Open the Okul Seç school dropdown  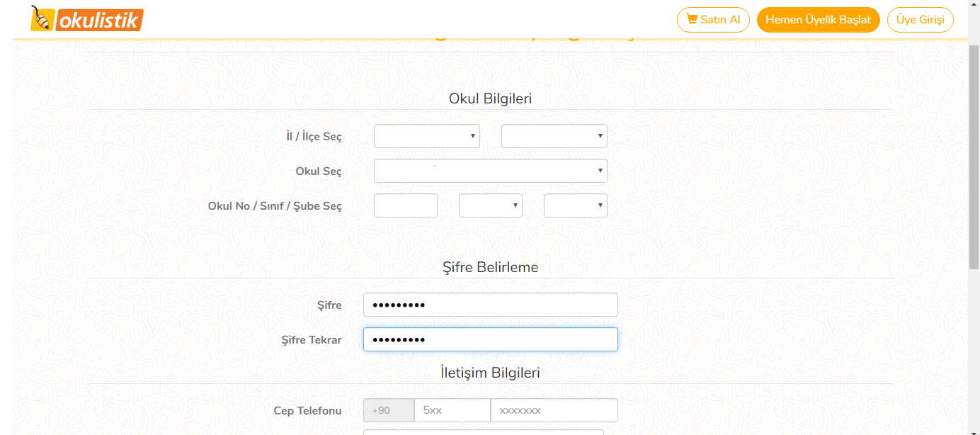coord(490,171)
